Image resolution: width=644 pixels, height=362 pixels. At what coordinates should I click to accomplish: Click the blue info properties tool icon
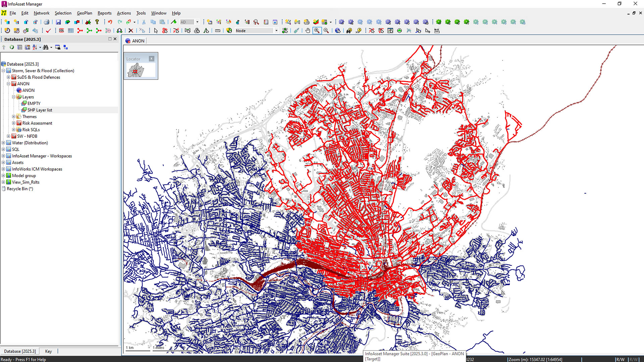[338, 31]
